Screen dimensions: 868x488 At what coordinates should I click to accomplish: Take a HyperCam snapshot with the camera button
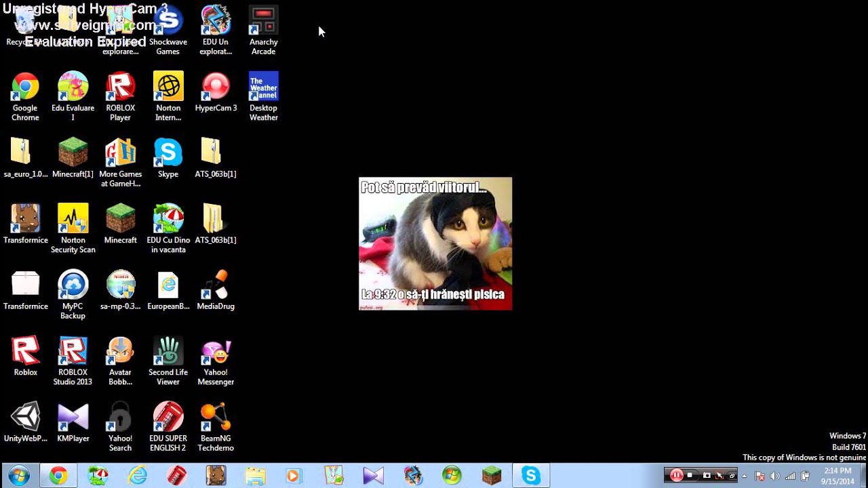point(707,475)
